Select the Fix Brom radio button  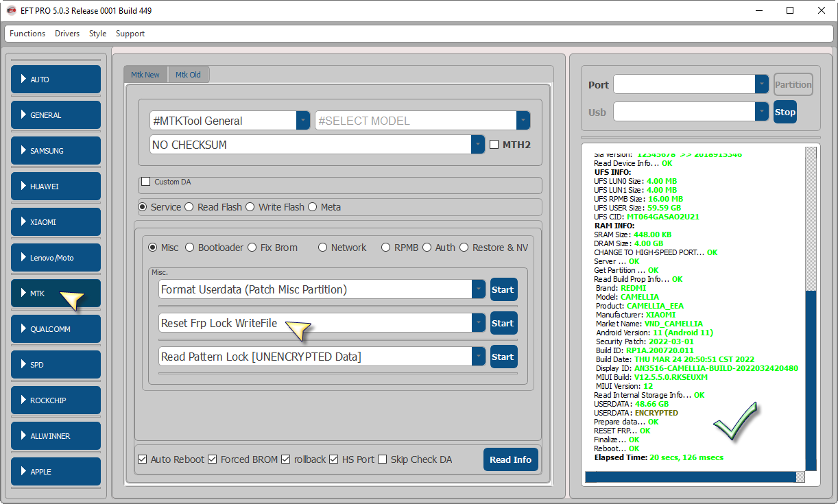[252, 248]
